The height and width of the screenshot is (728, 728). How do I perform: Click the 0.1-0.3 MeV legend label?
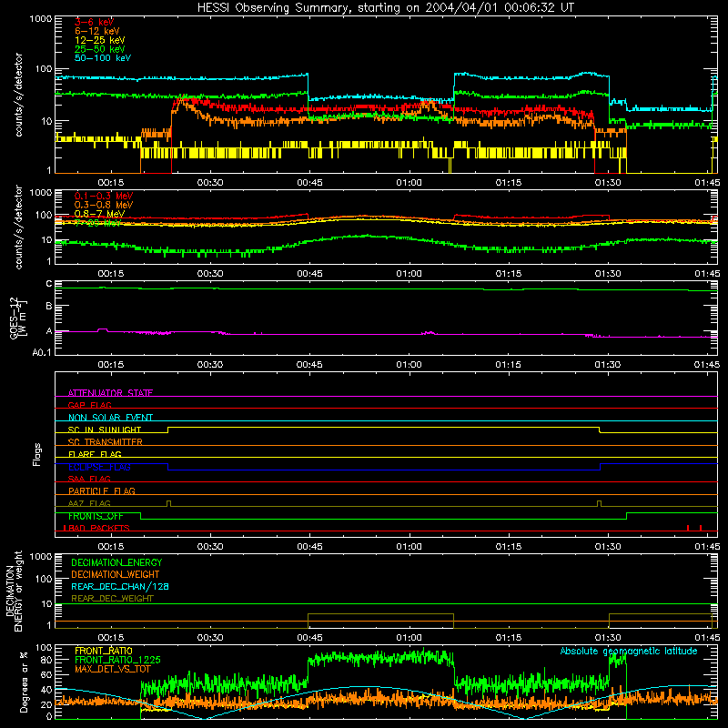pos(104,196)
